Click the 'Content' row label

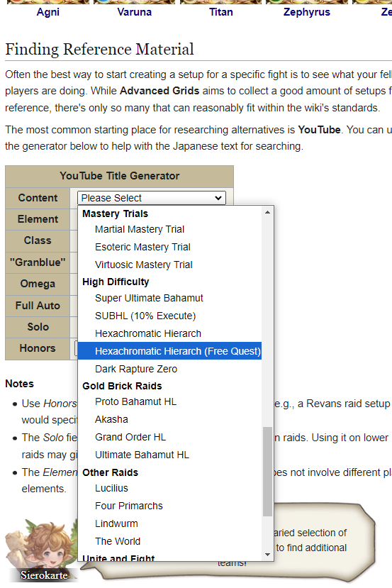click(38, 198)
